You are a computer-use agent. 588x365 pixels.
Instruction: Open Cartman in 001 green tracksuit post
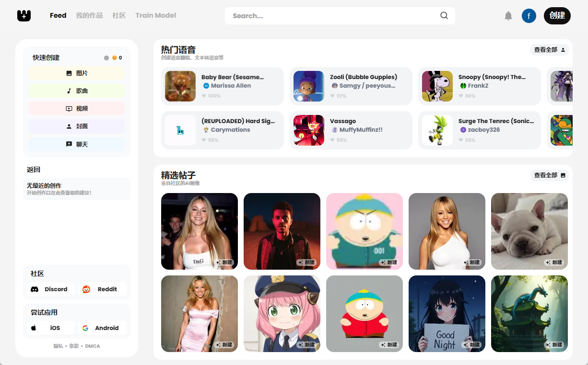coord(365,231)
